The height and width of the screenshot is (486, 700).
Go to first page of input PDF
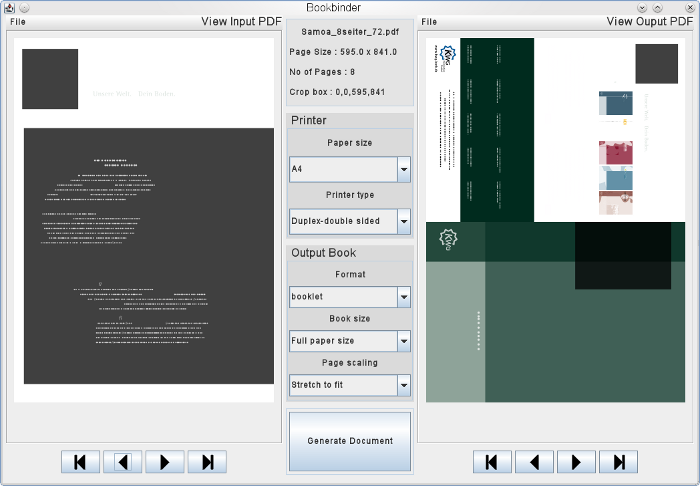click(80, 462)
